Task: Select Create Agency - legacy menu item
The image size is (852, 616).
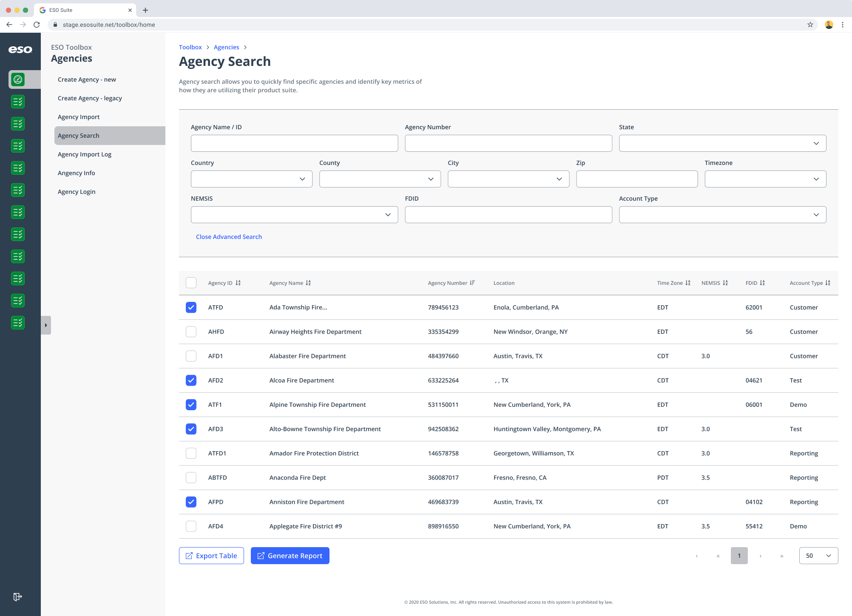Action: point(90,98)
